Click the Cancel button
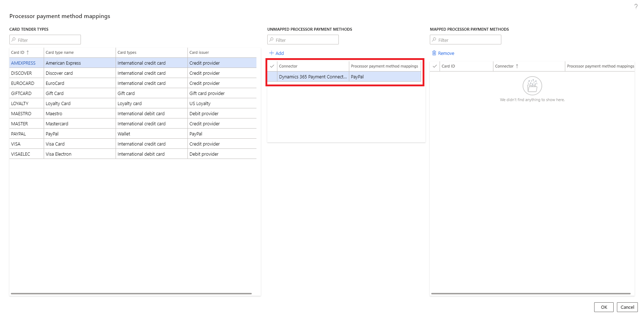This screenshot has height=320, width=644. pyautogui.click(x=627, y=307)
